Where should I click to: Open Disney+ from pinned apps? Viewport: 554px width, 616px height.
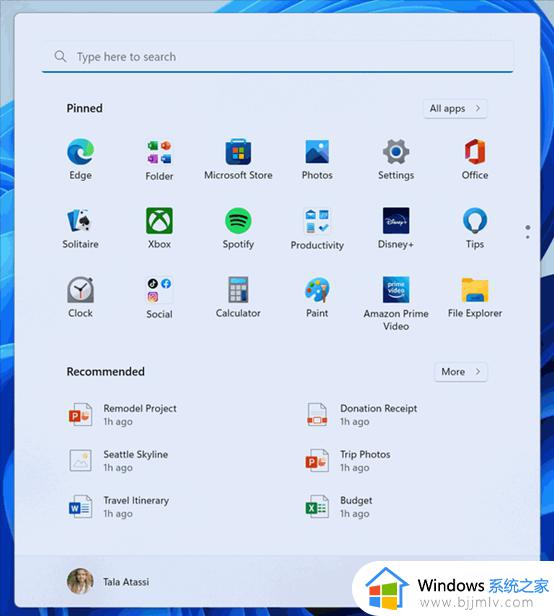pyautogui.click(x=396, y=228)
